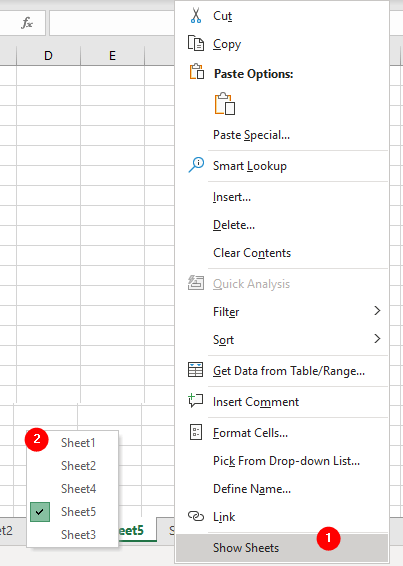The image size is (403, 566).
Task: Expand the Filter submenu arrow
Action: (377, 310)
